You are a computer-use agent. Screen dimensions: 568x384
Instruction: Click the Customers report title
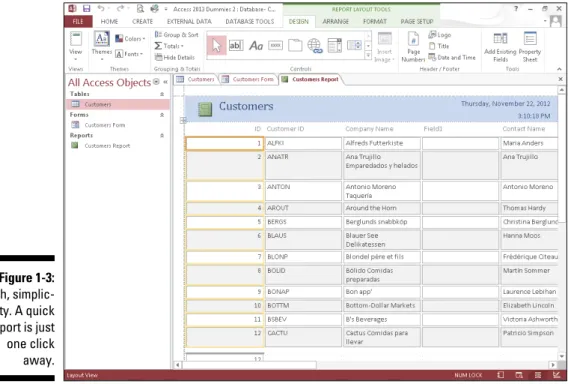click(x=246, y=106)
